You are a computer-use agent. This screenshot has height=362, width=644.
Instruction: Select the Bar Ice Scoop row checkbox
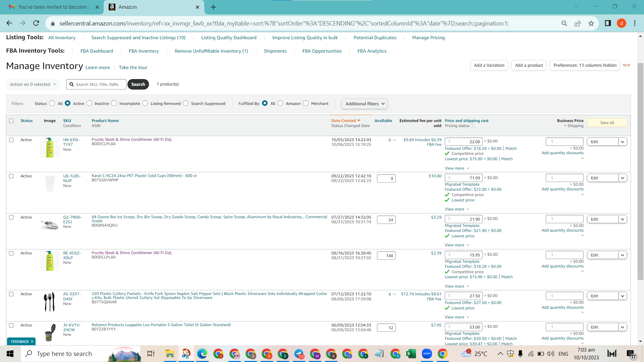(x=11, y=217)
